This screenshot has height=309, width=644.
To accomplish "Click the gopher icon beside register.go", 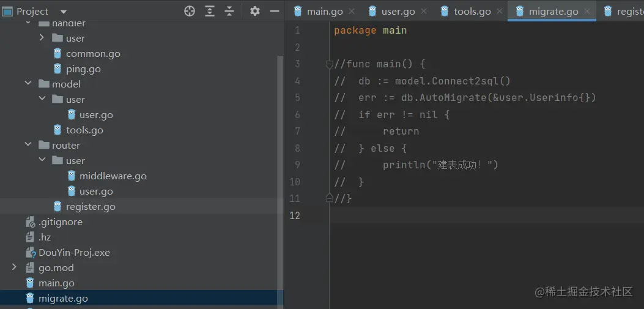I will (x=57, y=206).
